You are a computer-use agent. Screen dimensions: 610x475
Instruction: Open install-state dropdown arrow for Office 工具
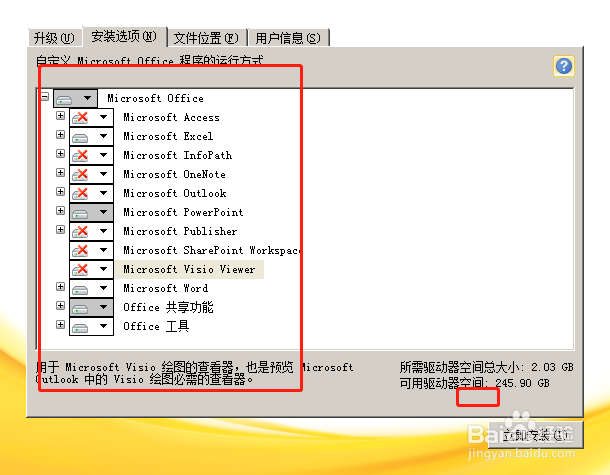click(103, 326)
